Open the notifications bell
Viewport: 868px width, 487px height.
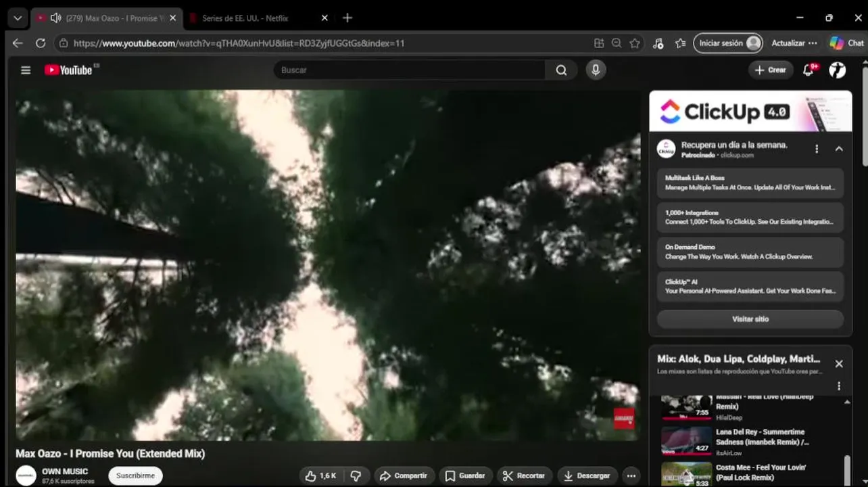click(809, 70)
